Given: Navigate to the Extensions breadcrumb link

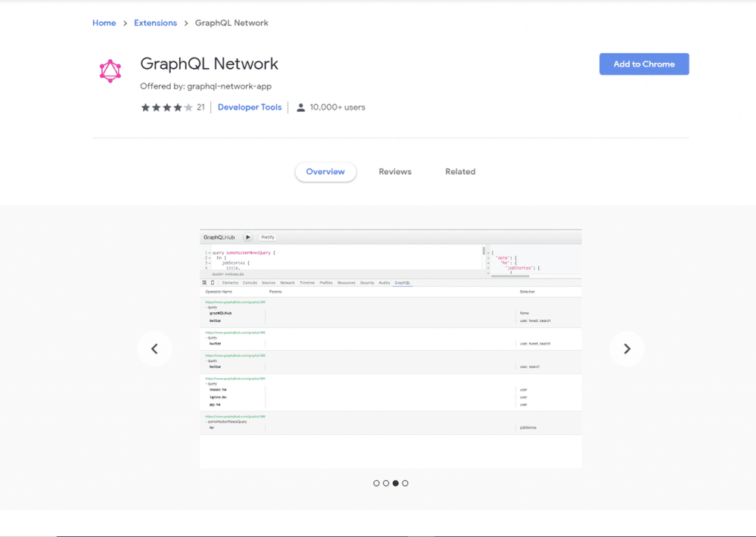Looking at the screenshot, I should pos(156,23).
